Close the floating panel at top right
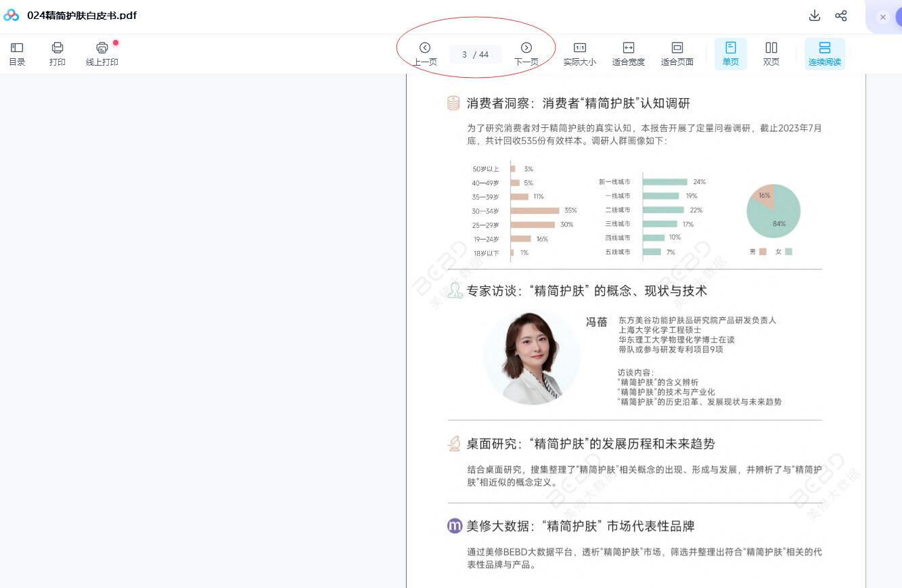The width and height of the screenshot is (902, 588). tap(883, 17)
